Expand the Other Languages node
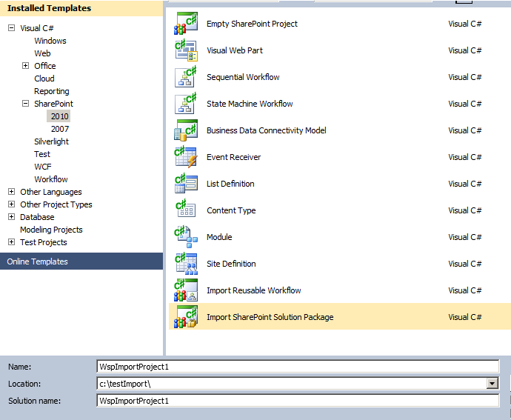Image resolution: width=511 pixels, height=420 pixels. coord(11,192)
